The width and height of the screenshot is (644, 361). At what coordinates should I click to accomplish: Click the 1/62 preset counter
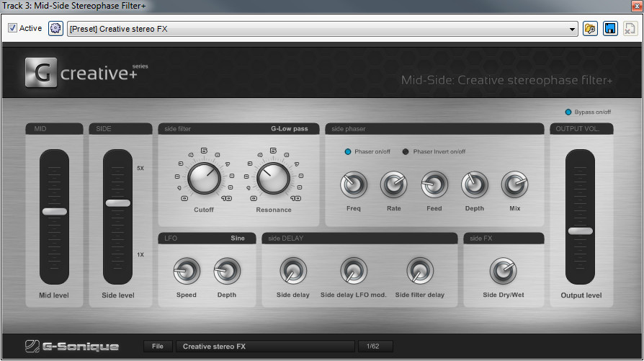pos(375,346)
